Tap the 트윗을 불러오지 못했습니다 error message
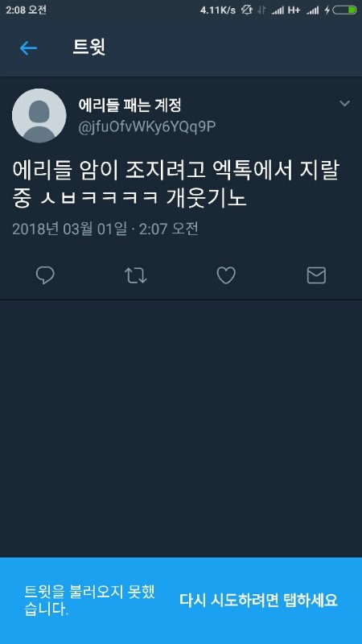 (89, 601)
